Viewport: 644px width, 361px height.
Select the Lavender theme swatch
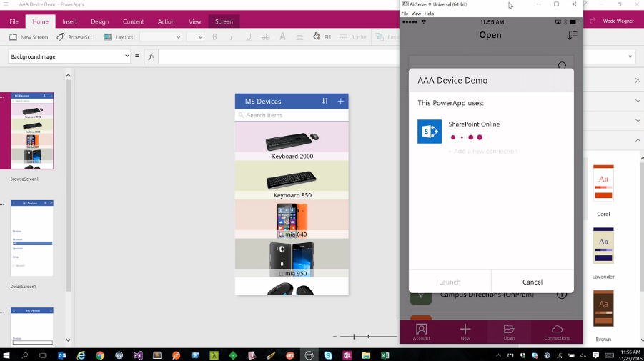pos(603,245)
